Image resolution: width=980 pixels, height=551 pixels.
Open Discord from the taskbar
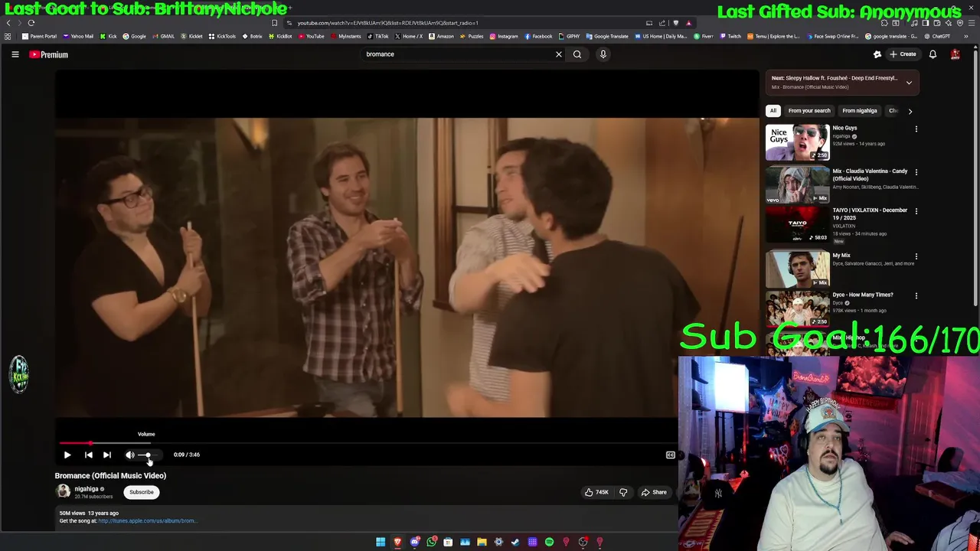(x=415, y=542)
